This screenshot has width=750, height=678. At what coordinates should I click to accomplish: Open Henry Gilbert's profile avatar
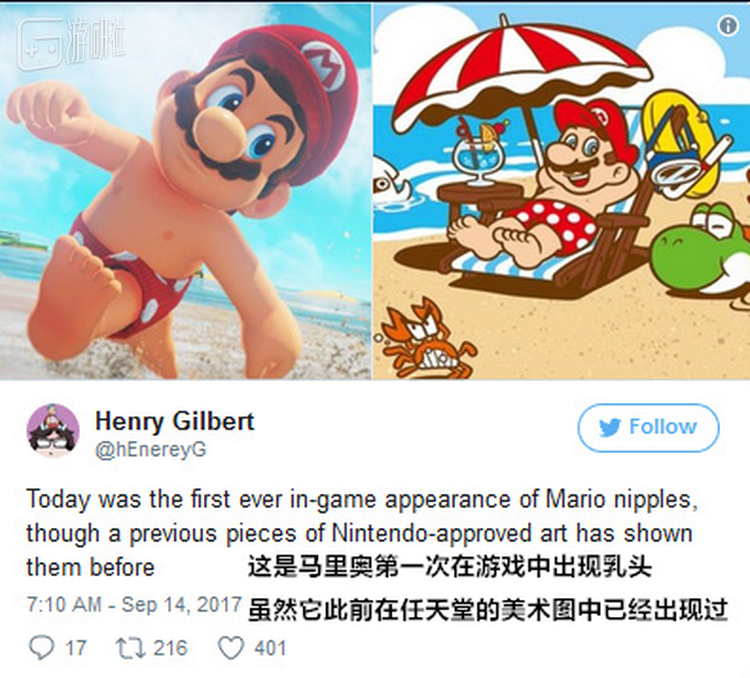(53, 431)
